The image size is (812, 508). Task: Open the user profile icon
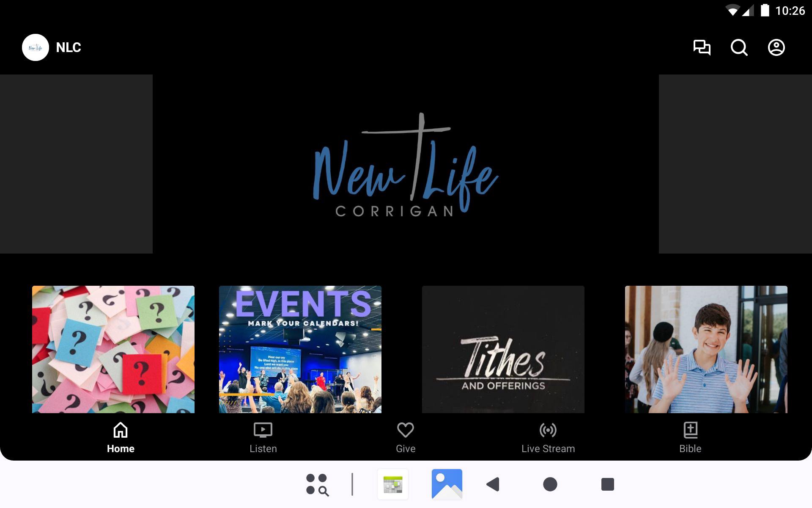pyautogui.click(x=776, y=47)
